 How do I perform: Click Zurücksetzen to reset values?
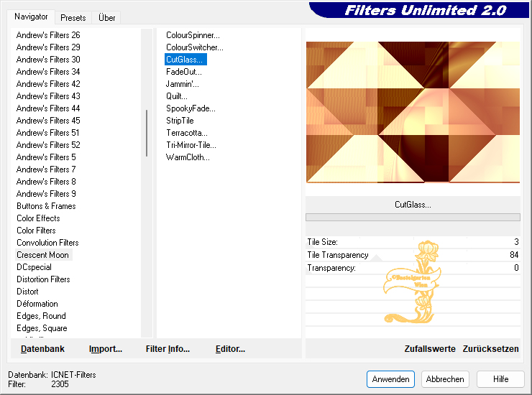point(490,349)
